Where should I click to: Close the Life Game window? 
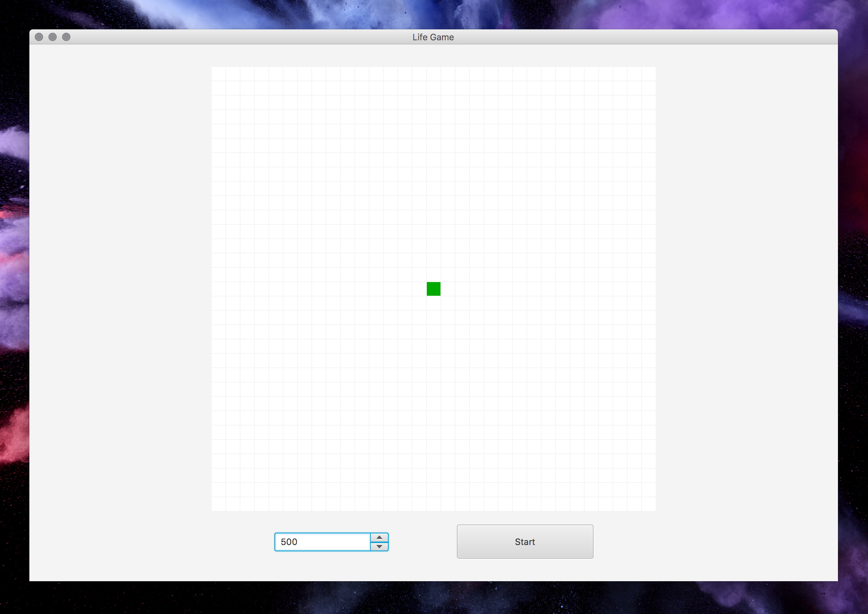tap(39, 37)
